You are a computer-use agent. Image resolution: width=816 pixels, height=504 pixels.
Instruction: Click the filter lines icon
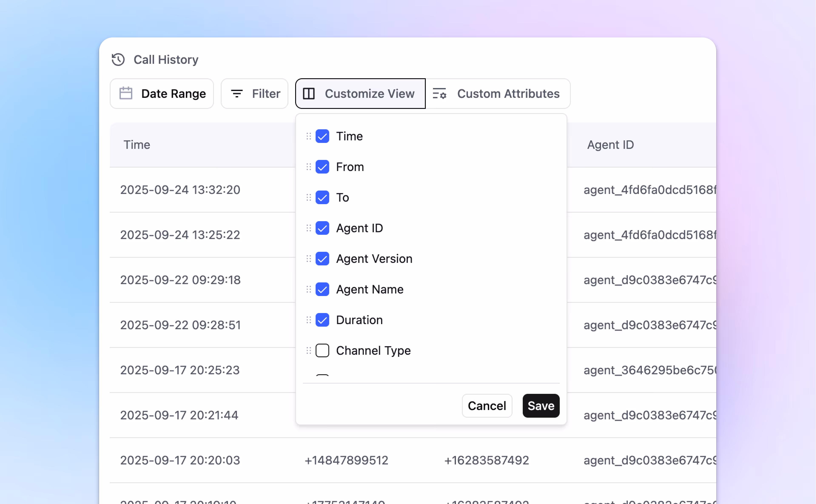[237, 94]
